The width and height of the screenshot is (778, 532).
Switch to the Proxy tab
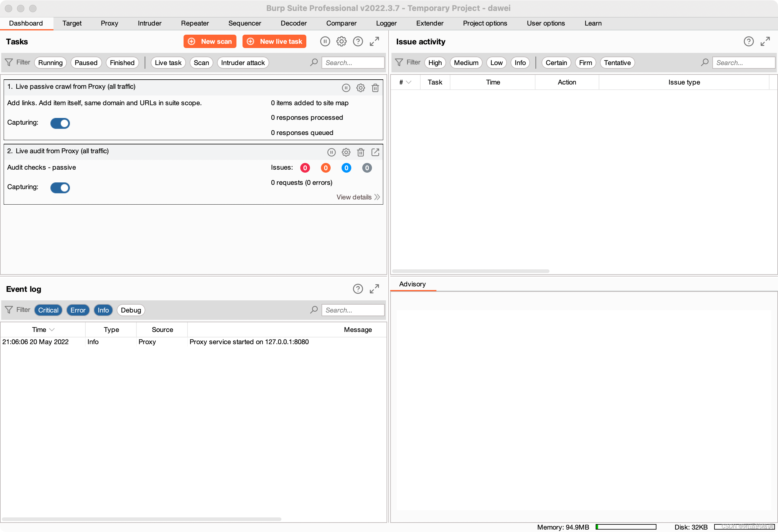tap(109, 23)
